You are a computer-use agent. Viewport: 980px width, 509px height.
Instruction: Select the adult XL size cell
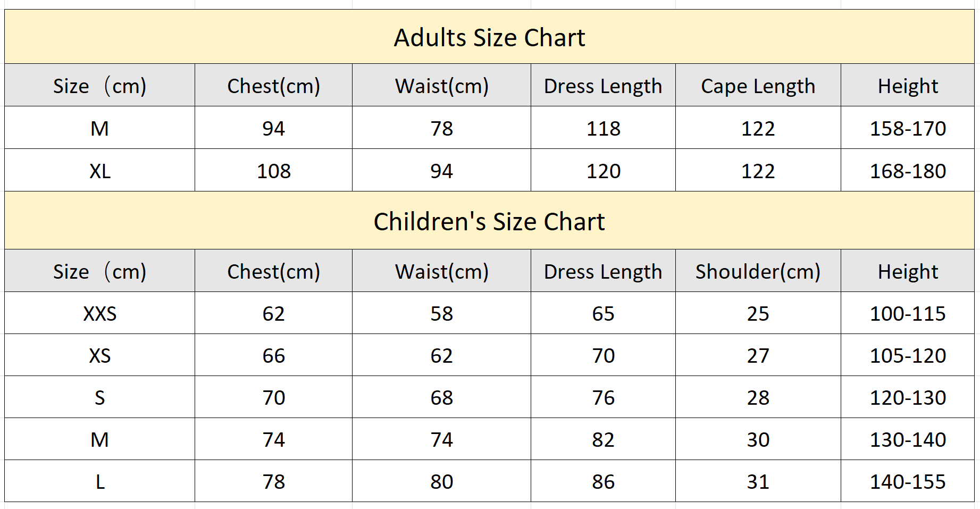100,170
